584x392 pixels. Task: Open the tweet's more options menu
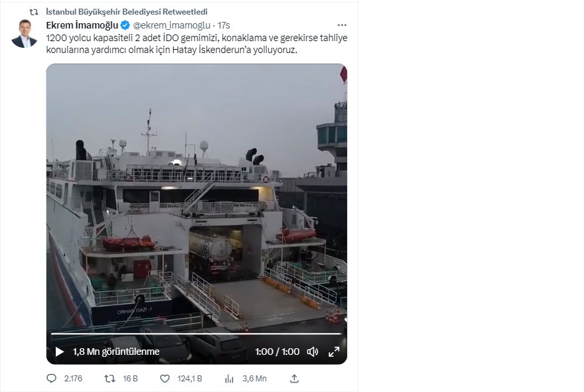click(342, 25)
